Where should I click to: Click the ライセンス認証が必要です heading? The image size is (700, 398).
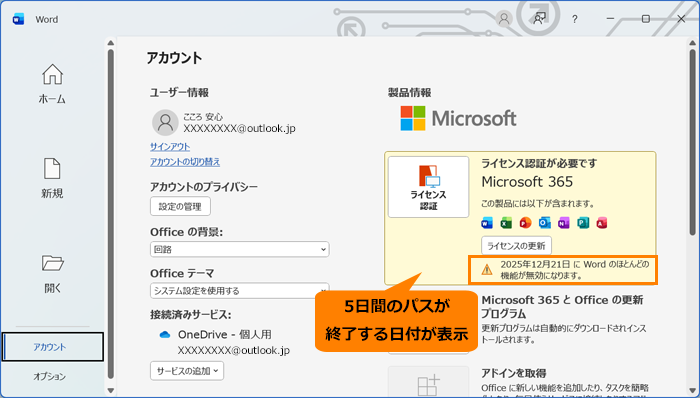click(539, 163)
